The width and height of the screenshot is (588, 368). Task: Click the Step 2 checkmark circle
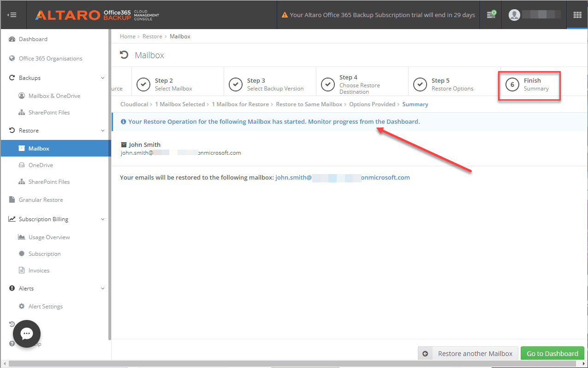[143, 84]
